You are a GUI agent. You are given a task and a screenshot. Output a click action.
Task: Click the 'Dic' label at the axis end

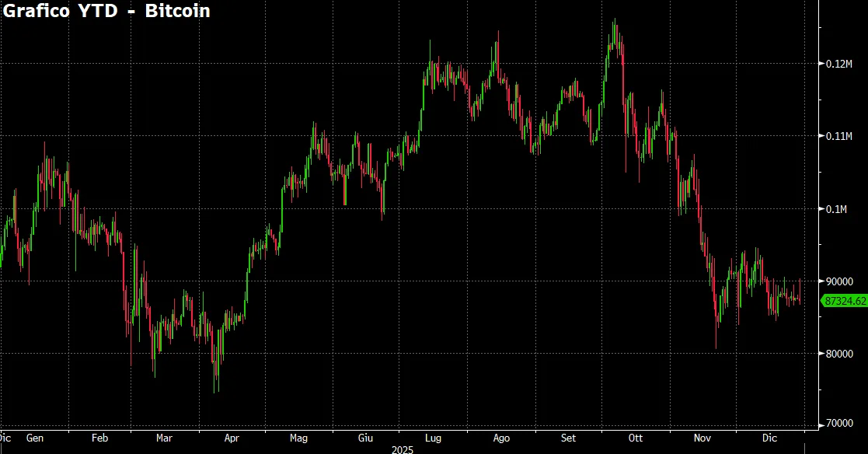[769, 438]
